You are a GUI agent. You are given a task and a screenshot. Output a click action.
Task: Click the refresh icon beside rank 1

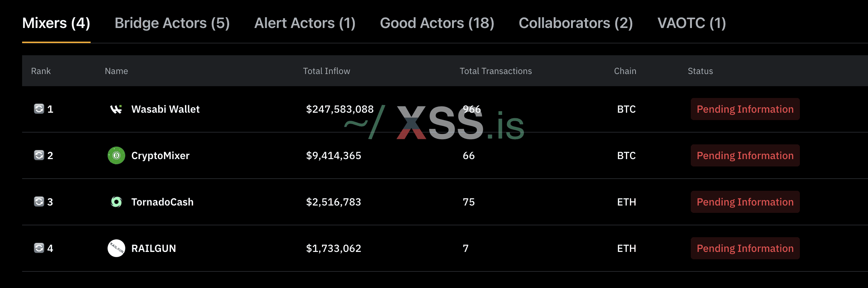coord(39,109)
